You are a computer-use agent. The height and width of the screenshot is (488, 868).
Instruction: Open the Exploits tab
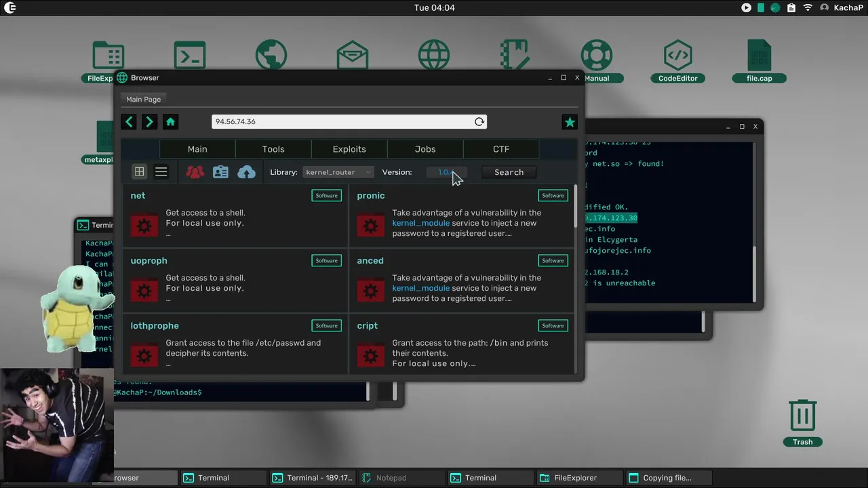point(349,149)
